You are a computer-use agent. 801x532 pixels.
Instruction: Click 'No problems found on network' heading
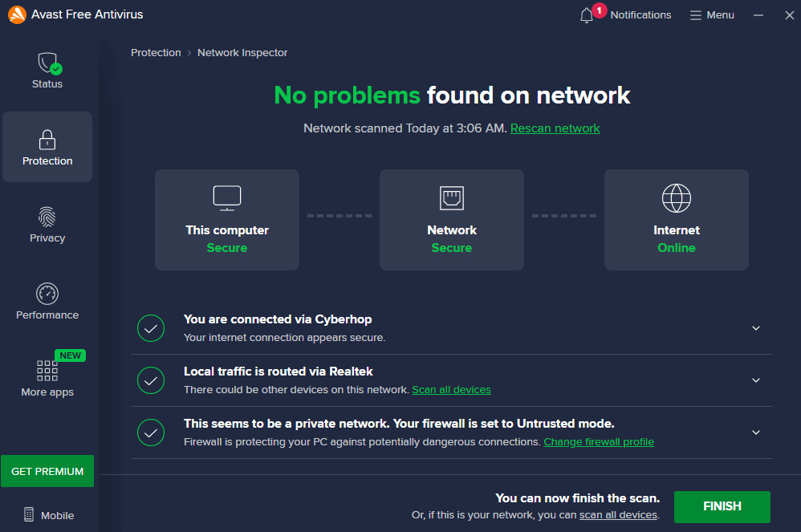coord(452,95)
